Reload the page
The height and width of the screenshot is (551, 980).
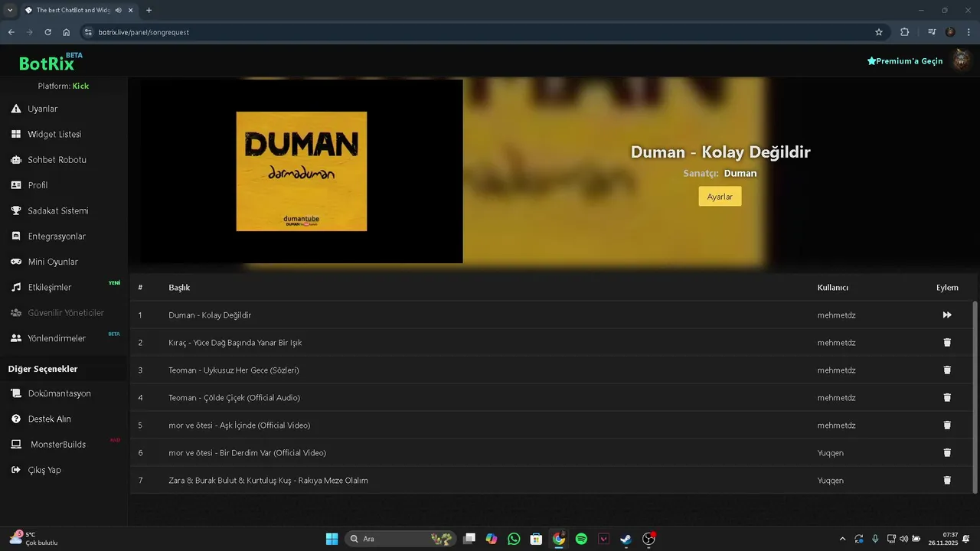coord(47,32)
